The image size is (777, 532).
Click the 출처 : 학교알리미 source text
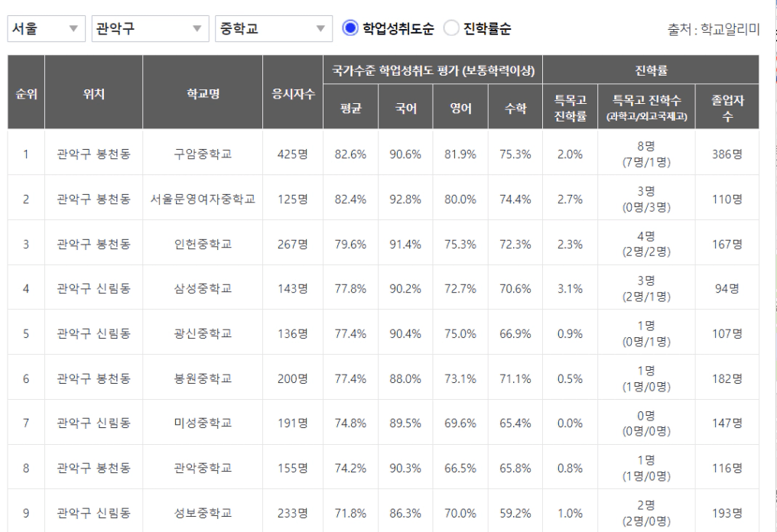(x=713, y=29)
